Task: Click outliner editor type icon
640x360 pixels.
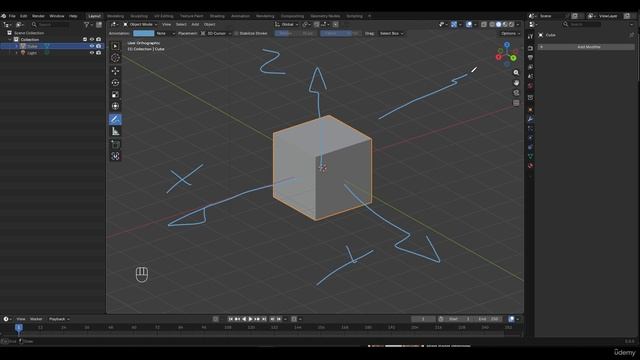Action: pyautogui.click(x=7, y=25)
